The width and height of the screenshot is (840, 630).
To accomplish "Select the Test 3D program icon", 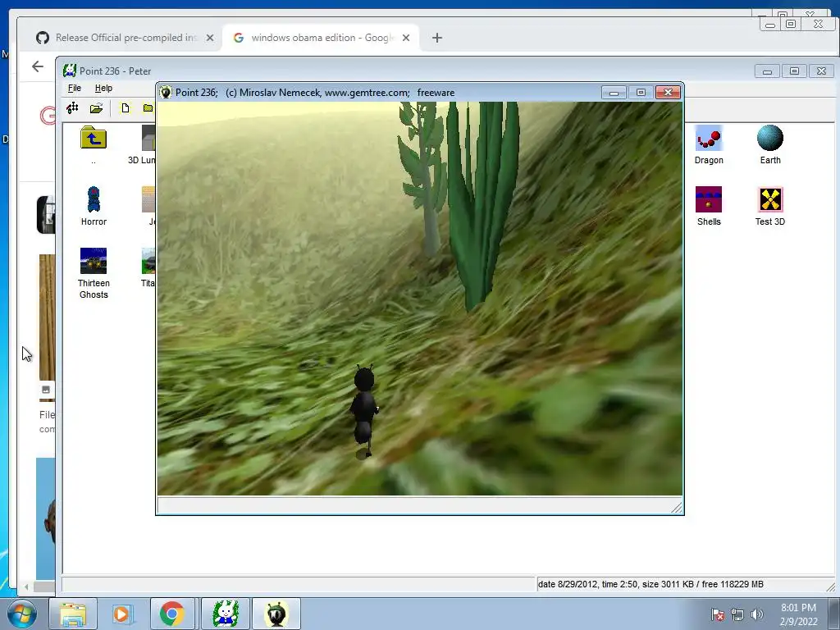I will pos(769,199).
